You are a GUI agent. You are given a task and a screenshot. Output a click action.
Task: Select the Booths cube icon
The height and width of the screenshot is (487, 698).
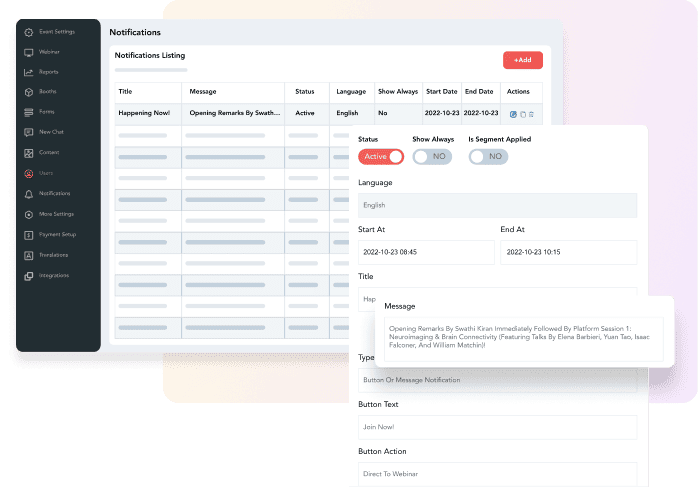click(29, 92)
